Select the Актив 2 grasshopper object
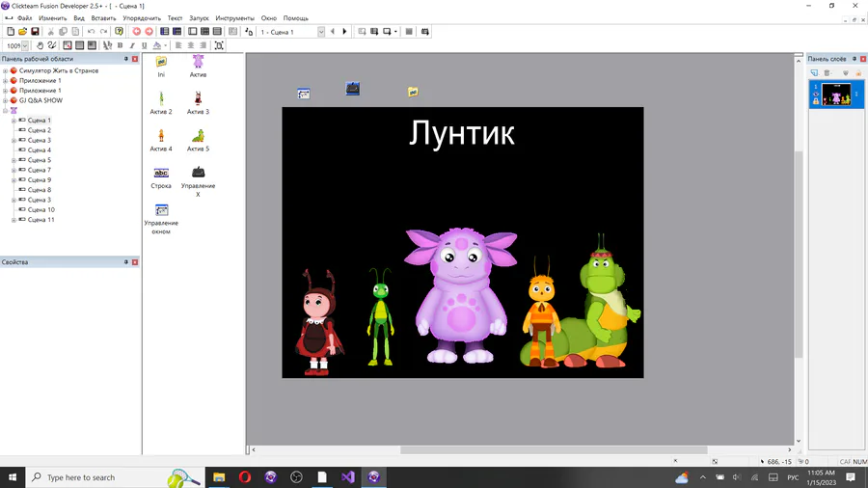The width and height of the screenshot is (868, 488). point(161,103)
